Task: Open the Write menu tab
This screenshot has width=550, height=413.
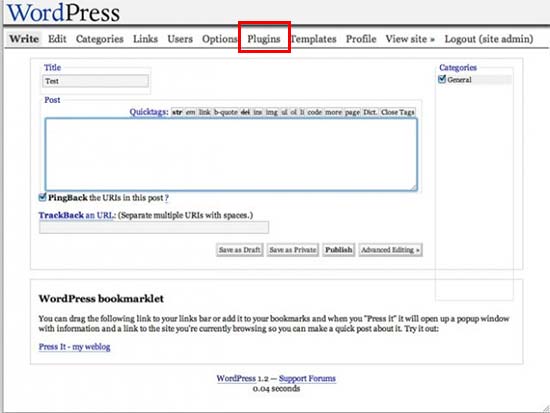Action: pyautogui.click(x=24, y=39)
